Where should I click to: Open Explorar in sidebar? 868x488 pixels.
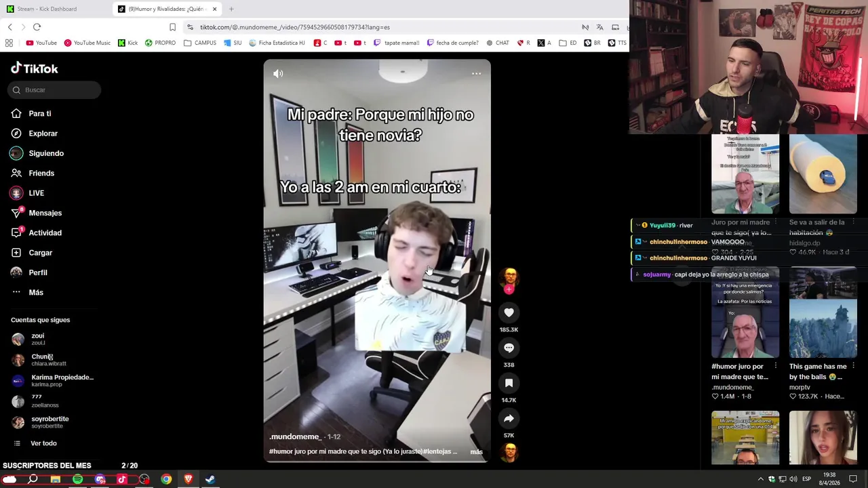pyautogui.click(x=43, y=134)
